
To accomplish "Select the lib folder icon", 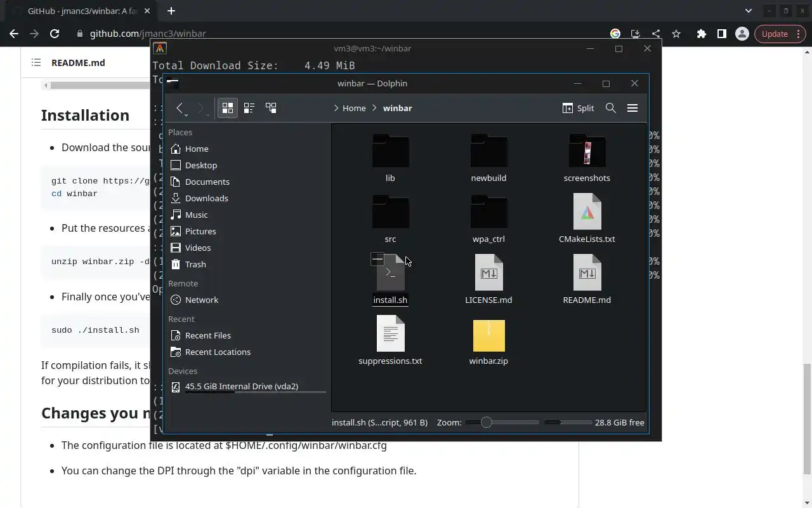I will click(x=390, y=150).
